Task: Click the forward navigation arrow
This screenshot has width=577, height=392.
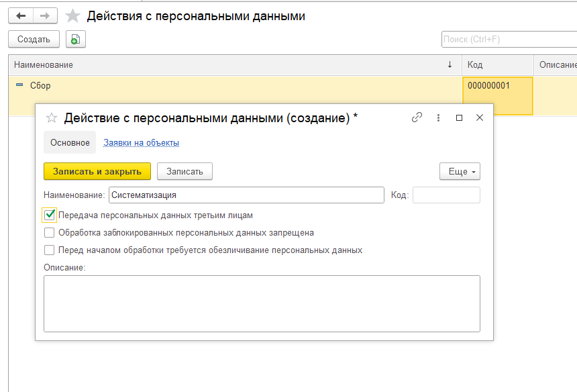Action: [45, 15]
